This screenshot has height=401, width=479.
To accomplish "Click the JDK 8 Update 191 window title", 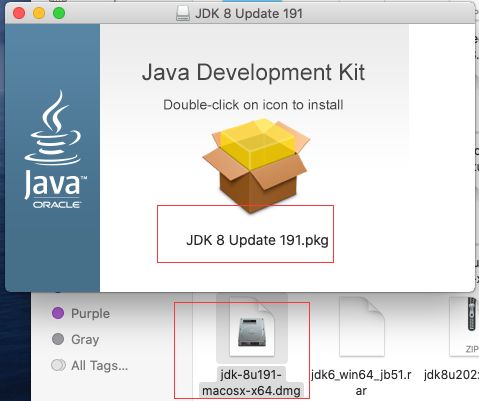I will 249,14.
